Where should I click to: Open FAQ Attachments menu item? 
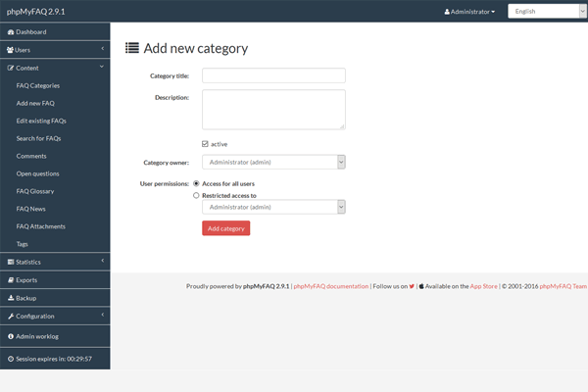coord(41,226)
